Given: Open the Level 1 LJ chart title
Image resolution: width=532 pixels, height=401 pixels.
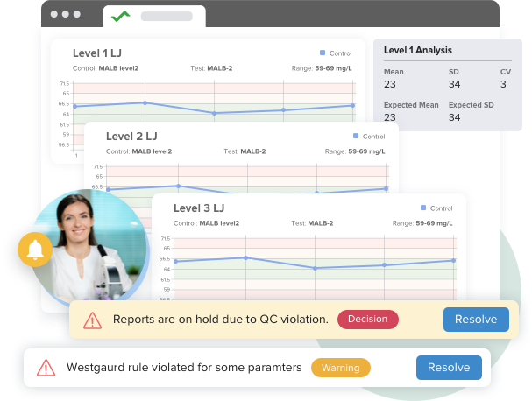Looking at the screenshot, I should tap(97, 53).
